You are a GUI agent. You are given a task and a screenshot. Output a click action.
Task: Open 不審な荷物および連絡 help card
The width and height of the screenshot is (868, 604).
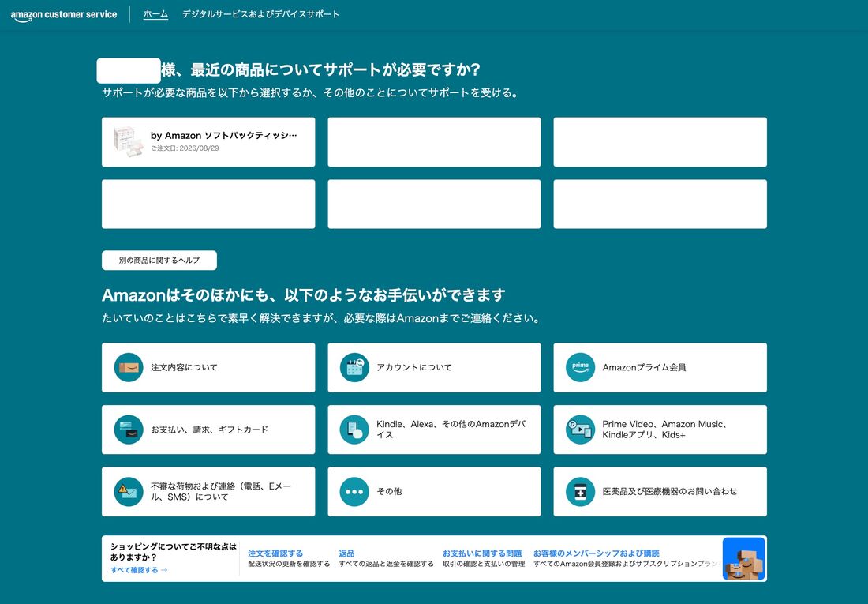(208, 492)
